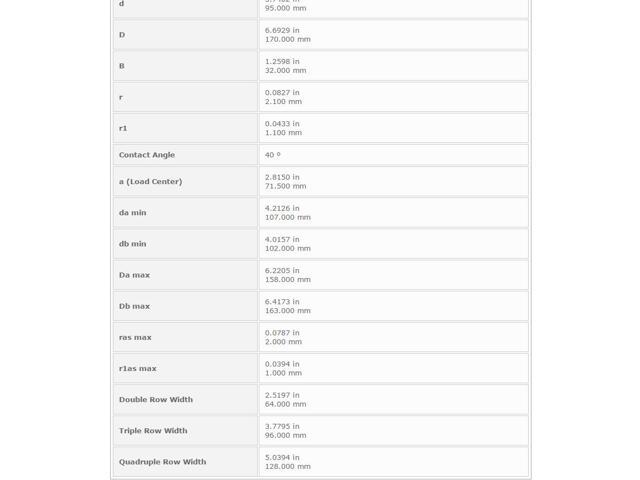Click the ras max label cell
The image size is (640, 480).
(185, 337)
